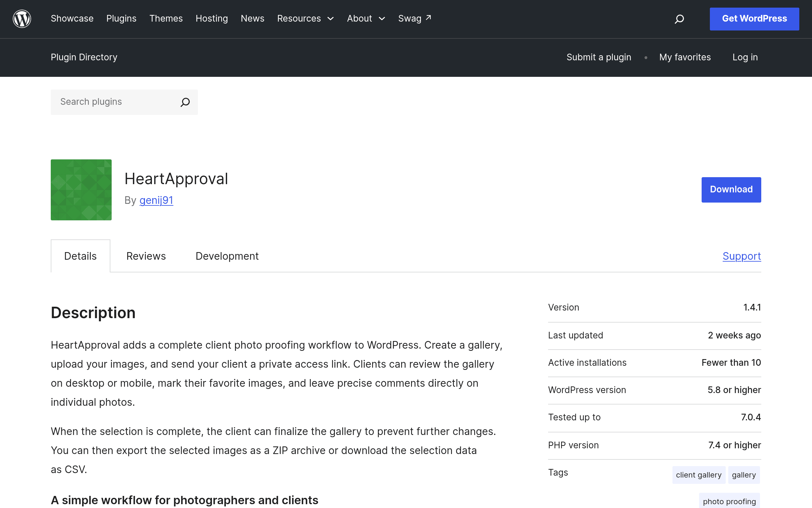Open the Swag external link

(x=415, y=18)
